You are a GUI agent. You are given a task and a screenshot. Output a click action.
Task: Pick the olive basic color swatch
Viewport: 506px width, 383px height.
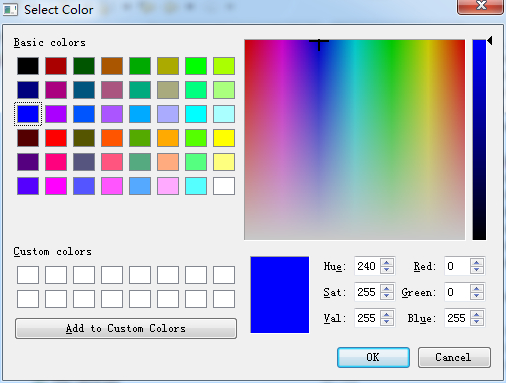[x=168, y=66]
